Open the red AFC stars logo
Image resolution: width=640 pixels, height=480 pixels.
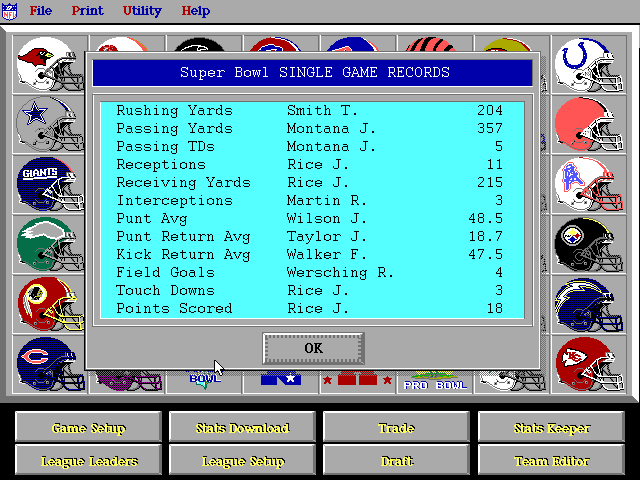point(358,380)
